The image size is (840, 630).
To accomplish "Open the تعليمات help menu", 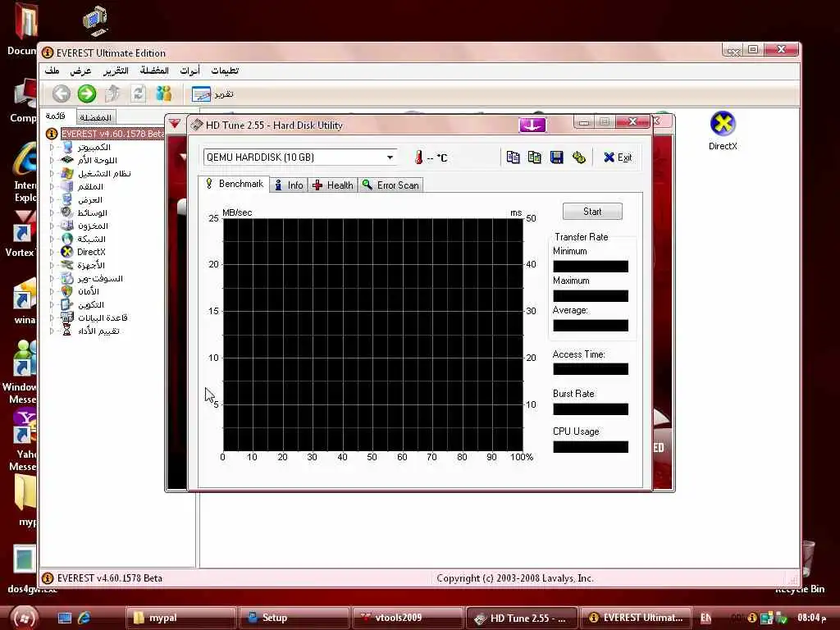I will coord(225,71).
